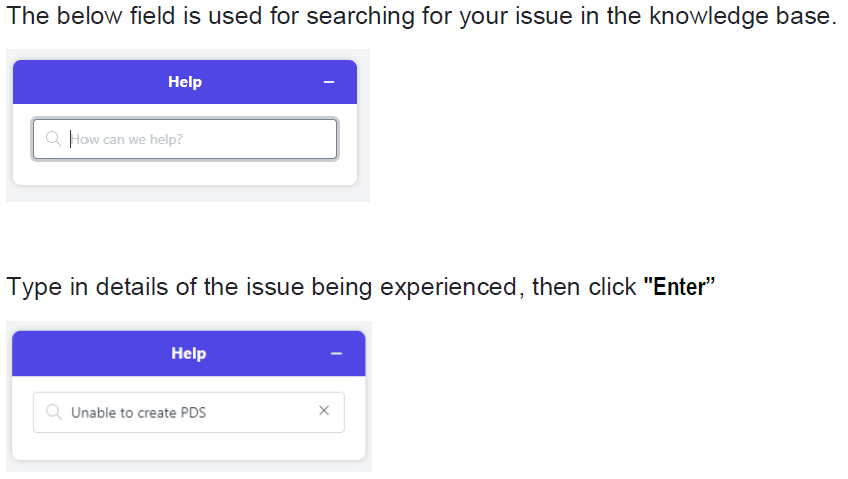Viewport: 848px width, 479px height.
Task: Select the lower "Help" header title
Action: (x=189, y=353)
